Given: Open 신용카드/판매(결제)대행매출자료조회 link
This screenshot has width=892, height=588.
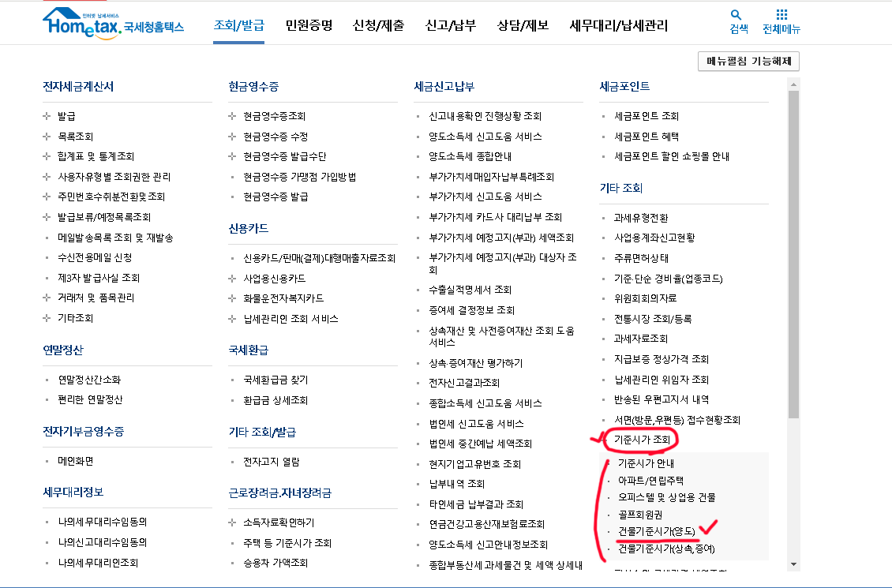Looking at the screenshot, I should coord(319,258).
